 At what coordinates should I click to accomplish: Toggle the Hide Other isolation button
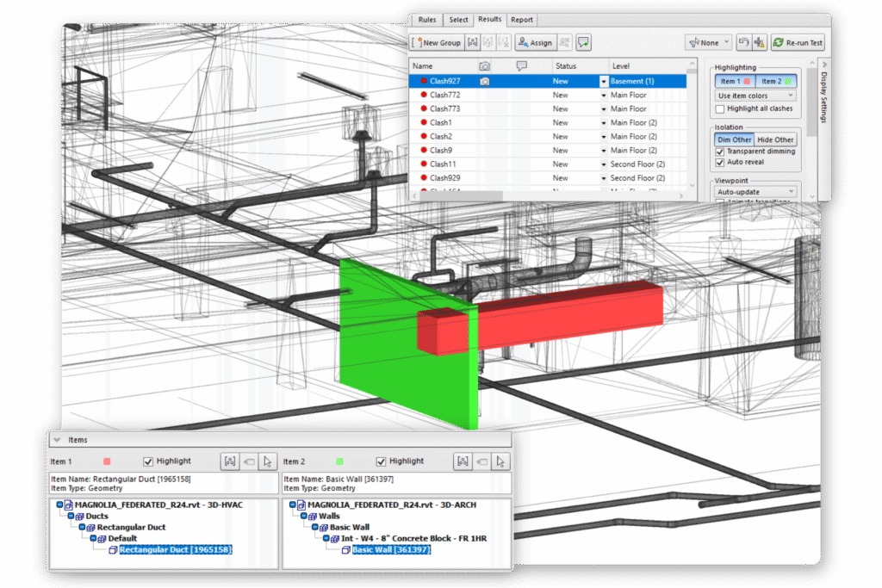pos(775,139)
